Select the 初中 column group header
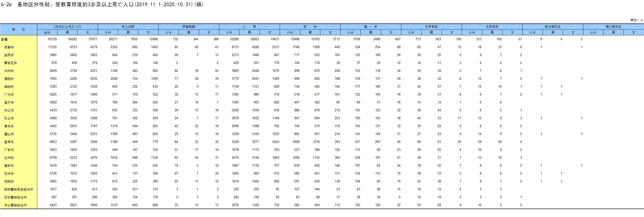The height and width of the screenshot is (217, 644). pos(310,27)
